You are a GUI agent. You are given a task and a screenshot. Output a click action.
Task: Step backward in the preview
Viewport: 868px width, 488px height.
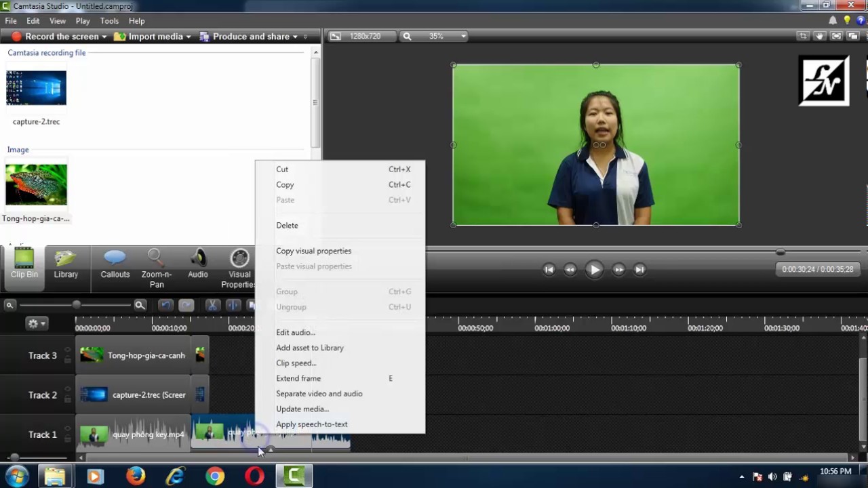(570, 269)
